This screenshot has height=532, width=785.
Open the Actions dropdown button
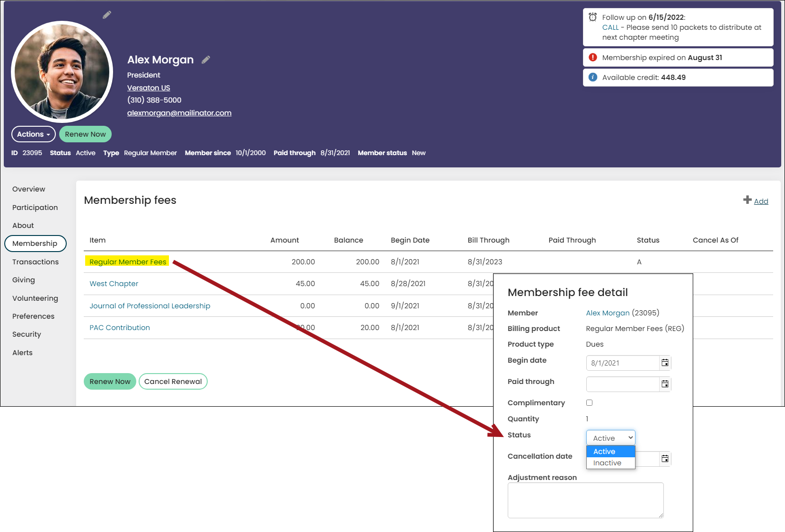pyautogui.click(x=34, y=134)
